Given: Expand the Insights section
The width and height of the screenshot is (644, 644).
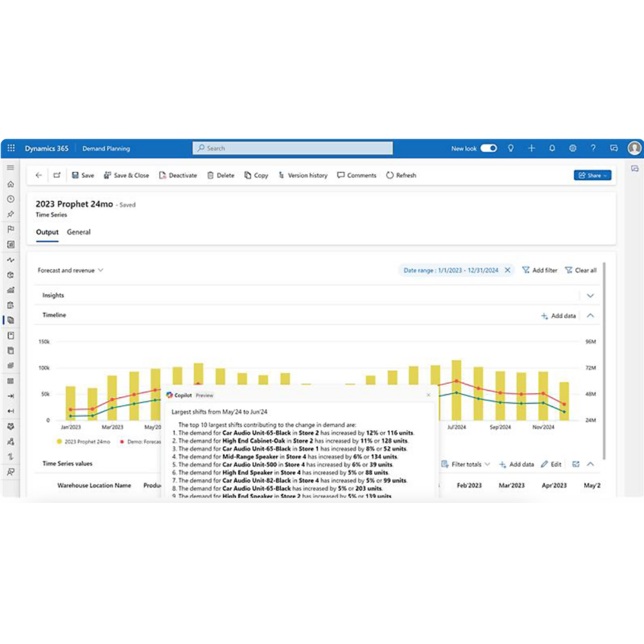Looking at the screenshot, I should (591, 295).
